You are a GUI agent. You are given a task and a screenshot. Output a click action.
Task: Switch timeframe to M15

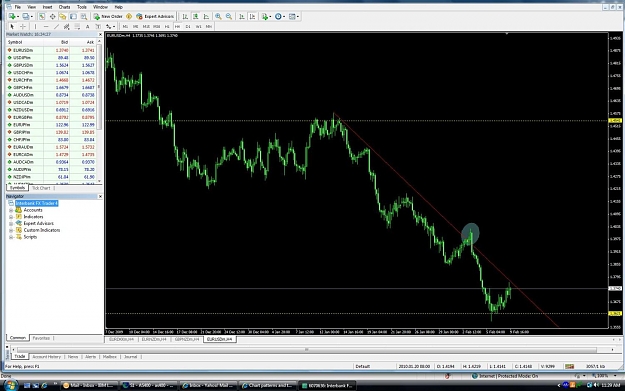tap(146, 26)
